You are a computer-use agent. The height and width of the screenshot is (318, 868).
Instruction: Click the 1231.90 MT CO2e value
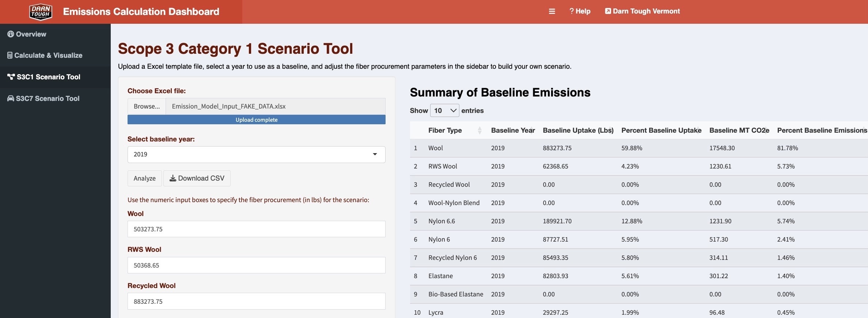coord(720,221)
